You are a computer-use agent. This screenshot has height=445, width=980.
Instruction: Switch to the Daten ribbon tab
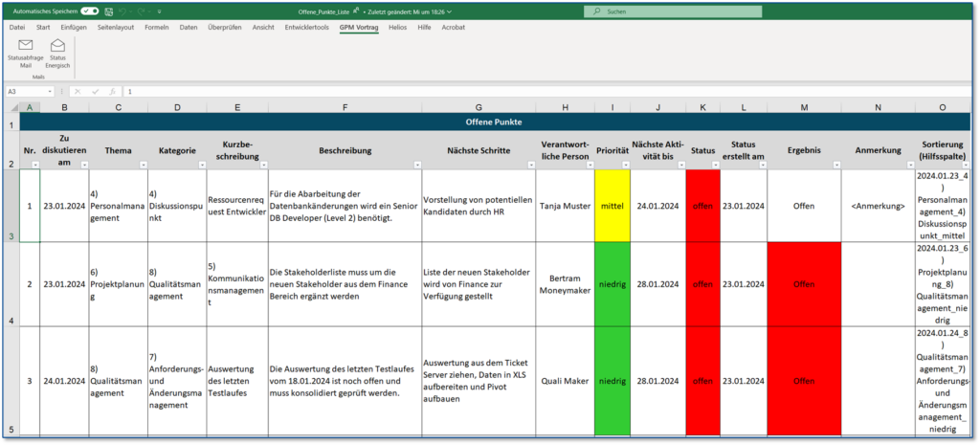(x=189, y=28)
